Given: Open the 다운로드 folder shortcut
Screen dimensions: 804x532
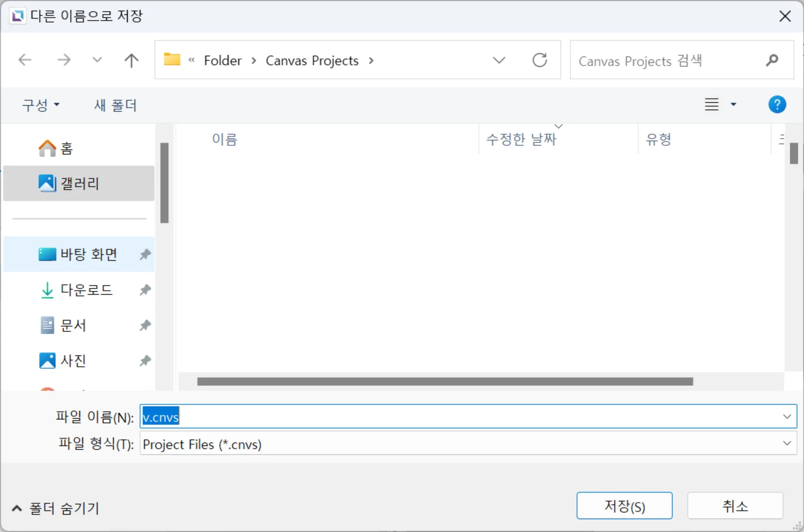Looking at the screenshot, I should click(86, 290).
